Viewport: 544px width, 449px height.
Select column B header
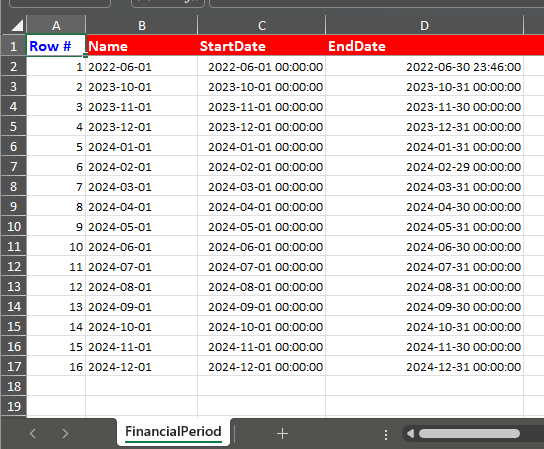pyautogui.click(x=142, y=25)
